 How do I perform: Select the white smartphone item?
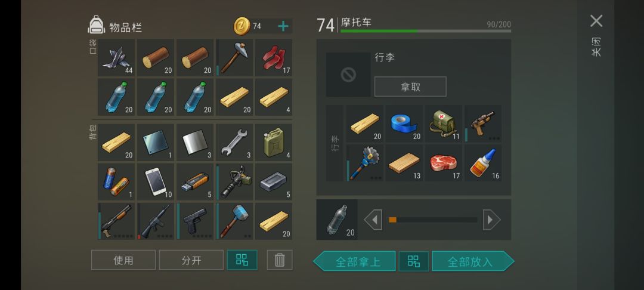156,181
